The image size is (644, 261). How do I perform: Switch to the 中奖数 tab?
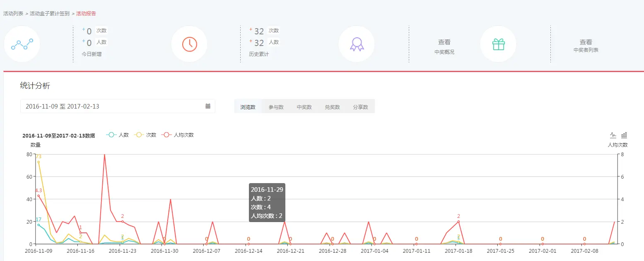tap(304, 106)
